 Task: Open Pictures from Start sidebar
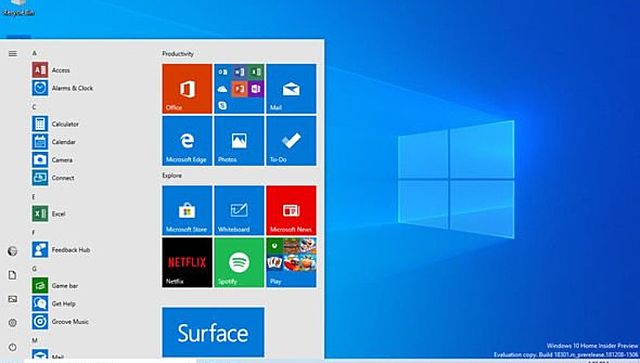pos(13,299)
